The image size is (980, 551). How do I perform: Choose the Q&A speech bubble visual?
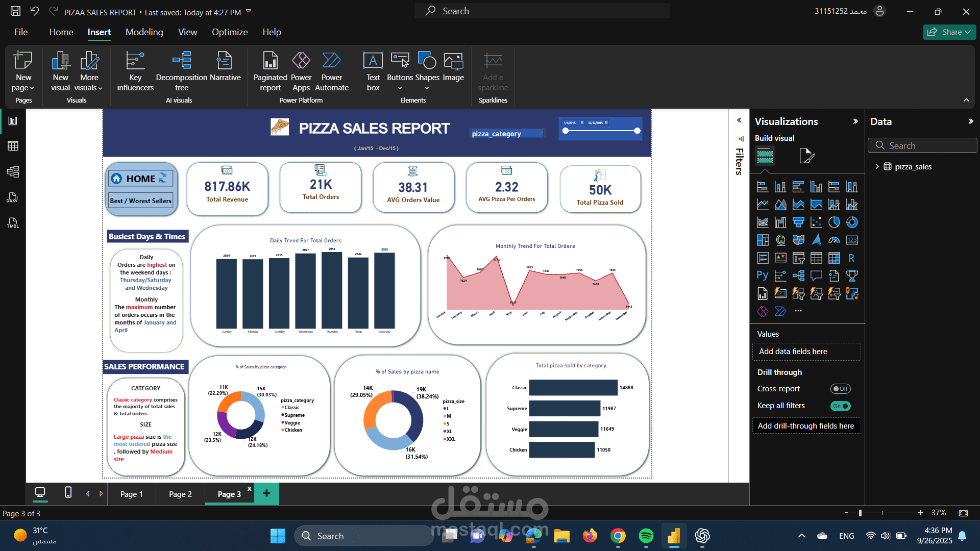[816, 275]
